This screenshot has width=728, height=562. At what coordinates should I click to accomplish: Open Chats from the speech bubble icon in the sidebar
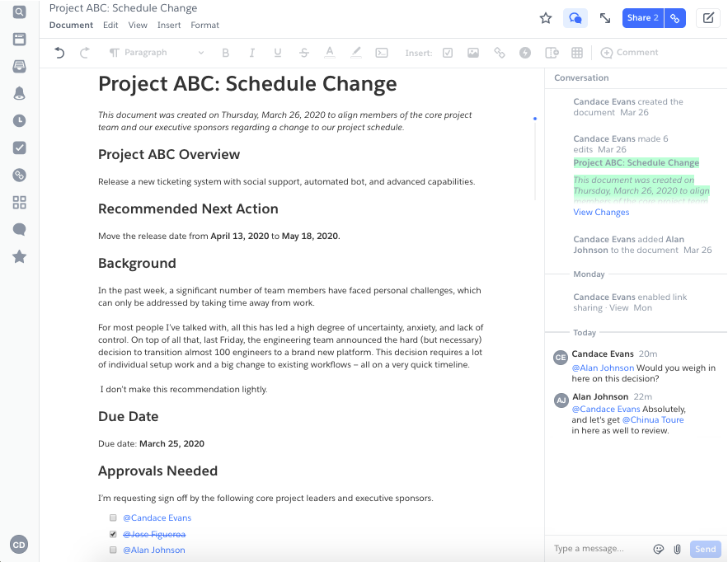point(19,229)
